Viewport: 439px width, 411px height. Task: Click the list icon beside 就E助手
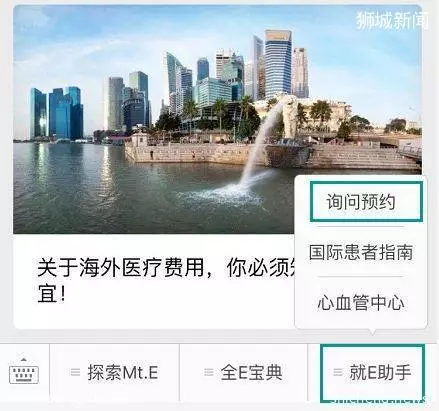pos(338,372)
